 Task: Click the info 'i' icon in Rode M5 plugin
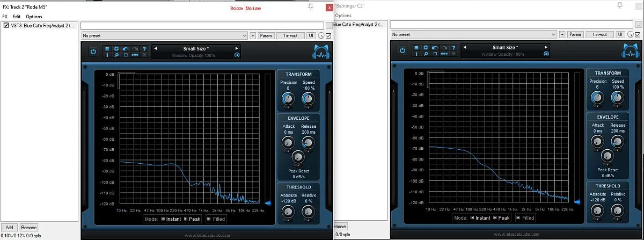coord(107,55)
